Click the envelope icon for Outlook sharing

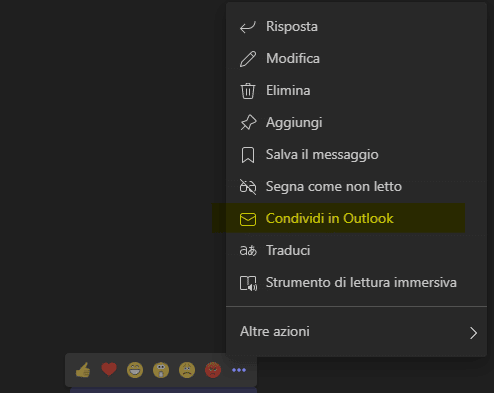[x=248, y=219]
